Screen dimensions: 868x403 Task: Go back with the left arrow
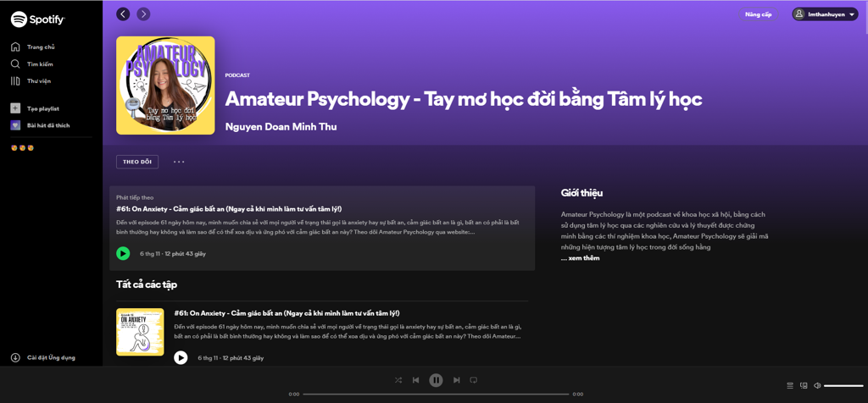pyautogui.click(x=123, y=14)
